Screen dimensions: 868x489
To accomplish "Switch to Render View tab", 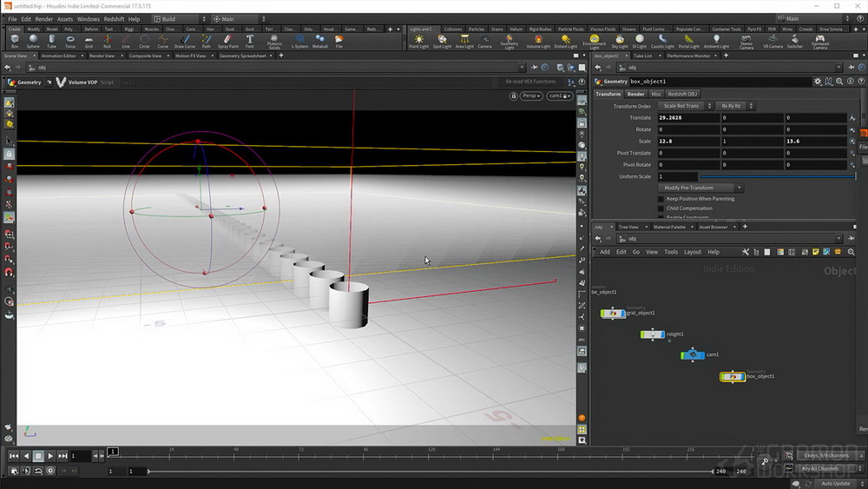I will point(102,56).
